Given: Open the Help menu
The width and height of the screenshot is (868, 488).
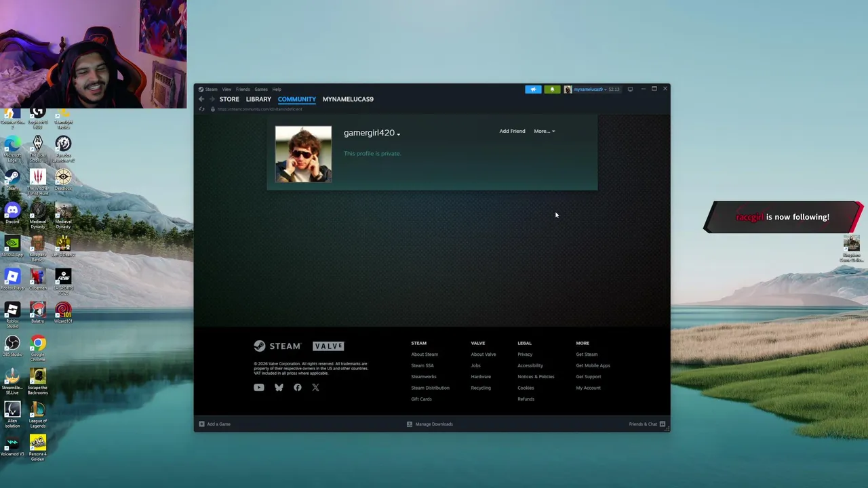Looking at the screenshot, I should coord(277,89).
